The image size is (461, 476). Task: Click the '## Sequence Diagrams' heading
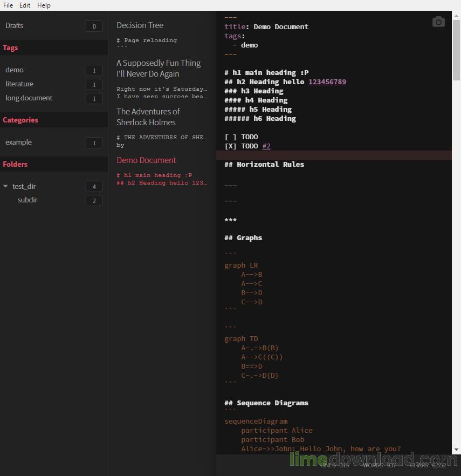[x=266, y=403]
